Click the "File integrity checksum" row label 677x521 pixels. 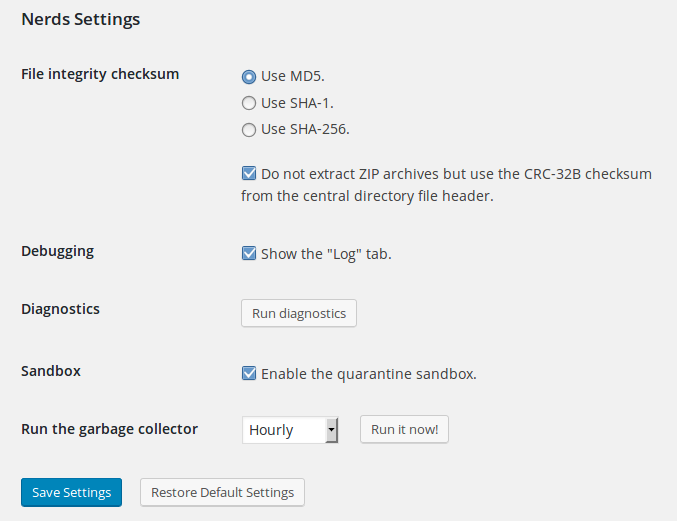click(x=100, y=74)
